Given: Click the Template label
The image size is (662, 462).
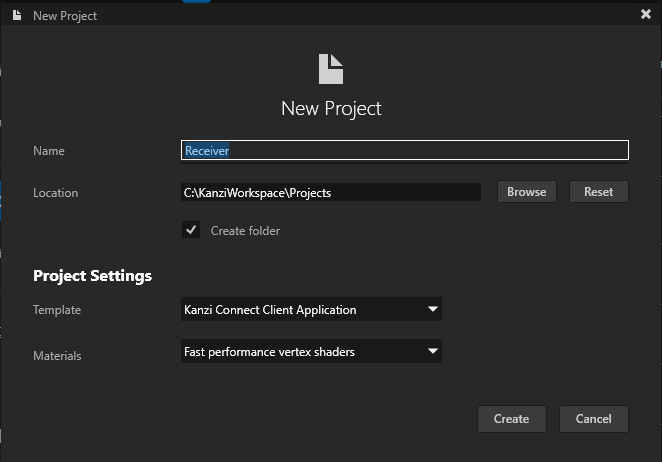Looking at the screenshot, I should (x=57, y=310).
